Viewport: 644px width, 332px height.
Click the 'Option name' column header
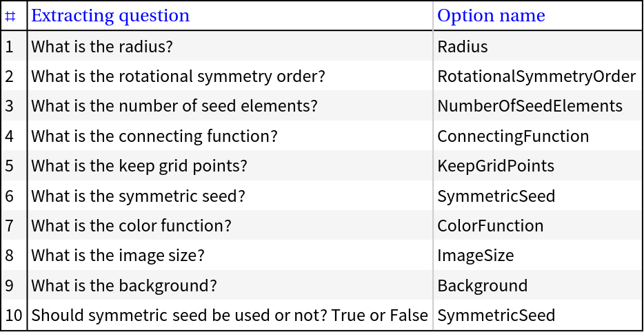point(491,16)
